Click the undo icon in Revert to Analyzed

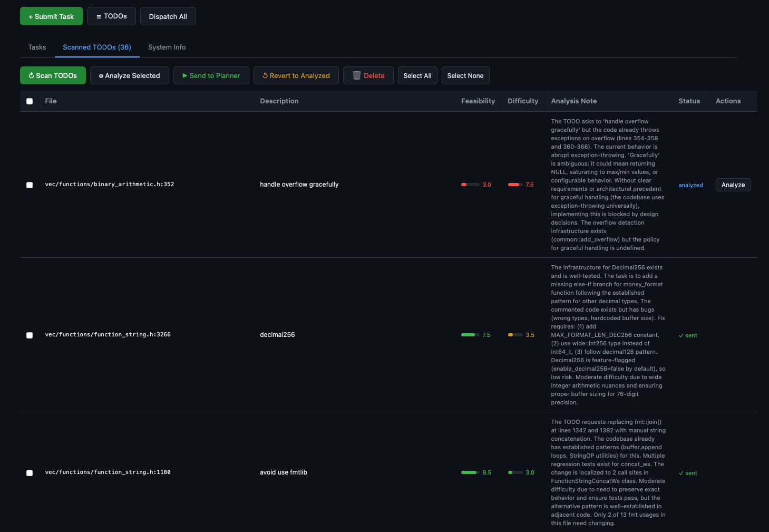[265, 75]
